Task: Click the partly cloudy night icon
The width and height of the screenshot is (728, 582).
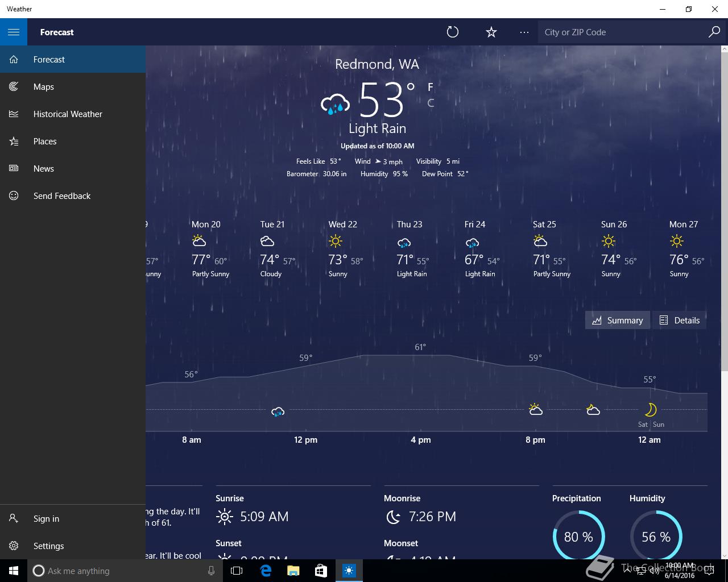Action: pyautogui.click(x=593, y=409)
